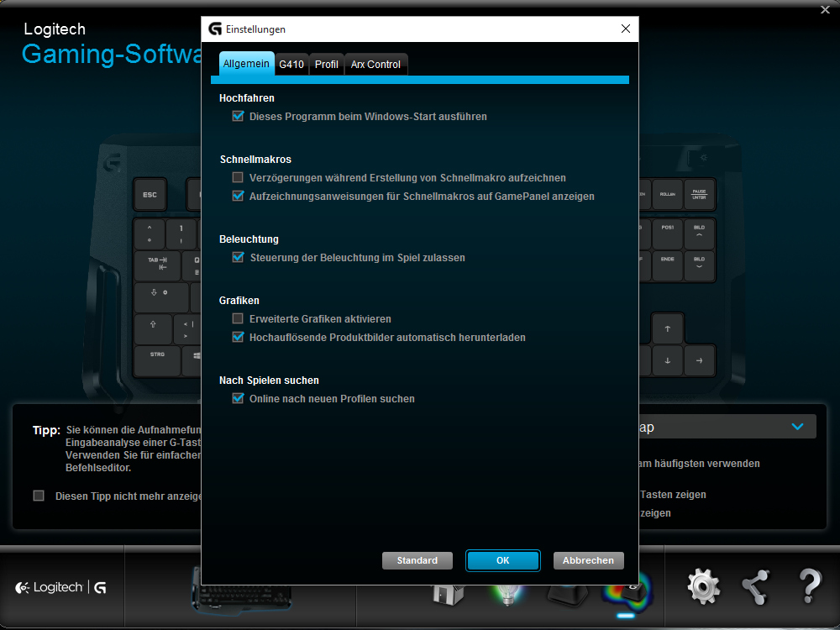Click the share icon in the bottom bar
Viewport: 840px width, 630px height.
tap(756, 587)
